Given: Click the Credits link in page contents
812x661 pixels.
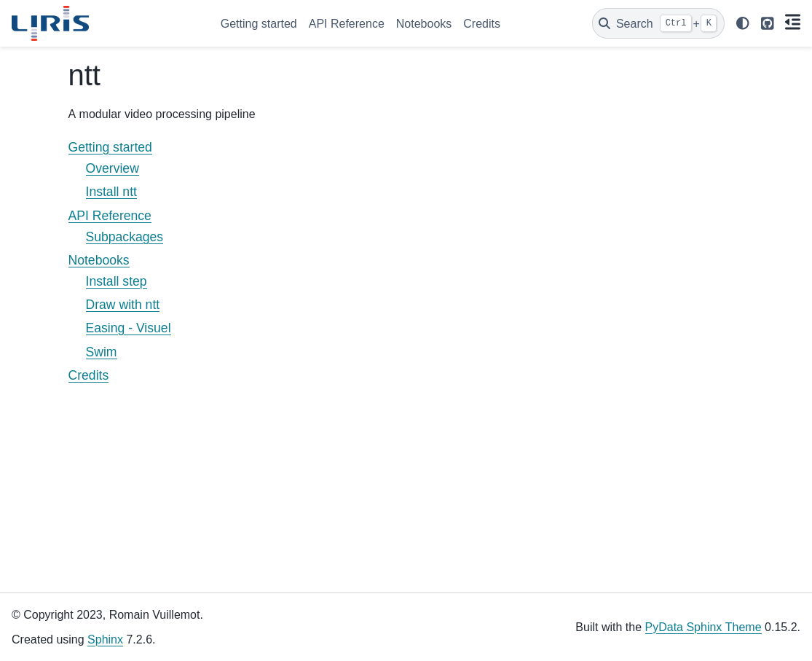Looking at the screenshot, I should [x=88, y=375].
